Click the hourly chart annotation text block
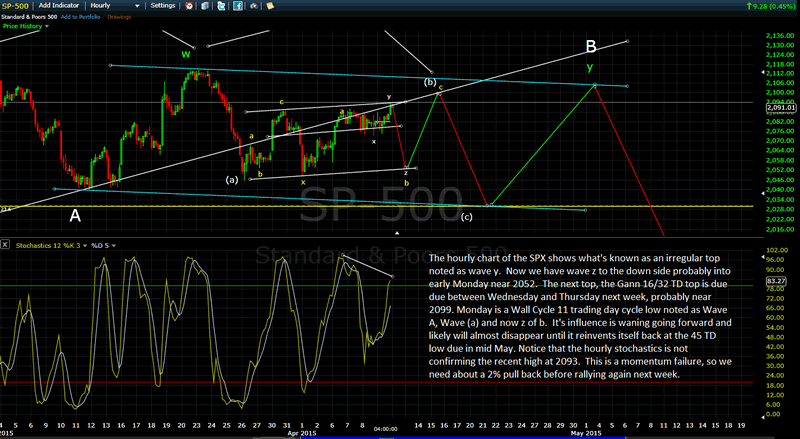 [x=581, y=316]
